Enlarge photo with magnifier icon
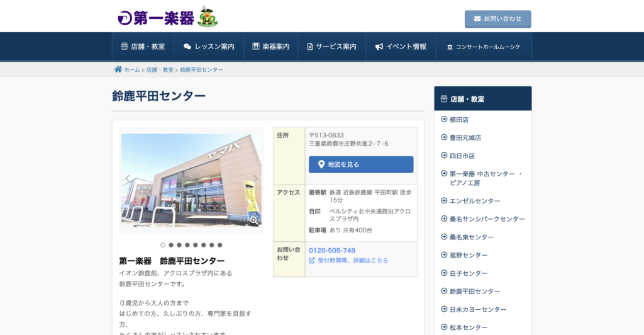The image size is (644, 335). coord(254,221)
